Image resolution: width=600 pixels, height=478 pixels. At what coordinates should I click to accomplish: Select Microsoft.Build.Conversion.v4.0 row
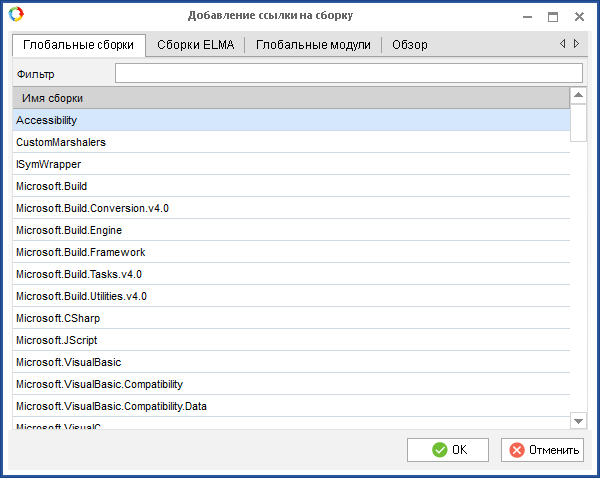291,208
